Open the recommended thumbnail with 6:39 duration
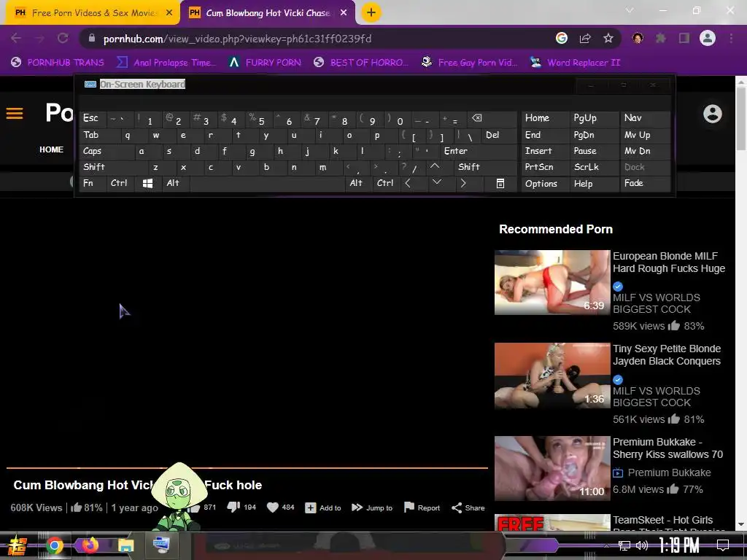Viewport: 747px width, 560px height. pyautogui.click(x=552, y=282)
